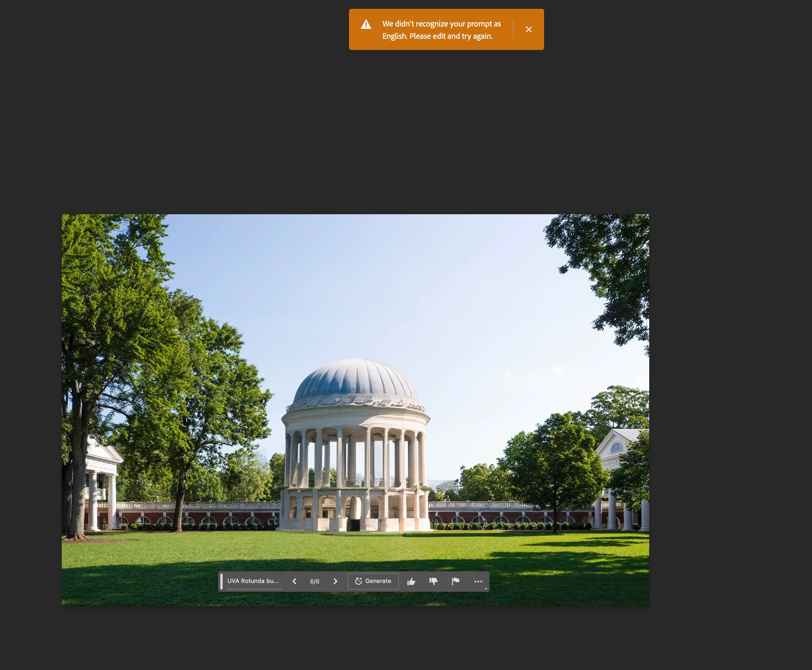The image size is (812, 670).
Task: Click the 6/6 variation counter
Action: [315, 582]
